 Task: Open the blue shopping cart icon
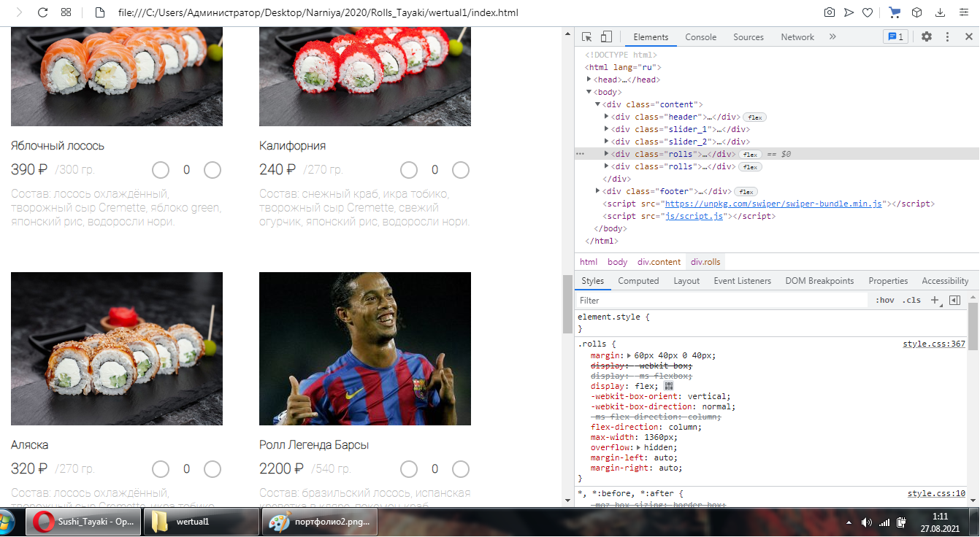pyautogui.click(x=895, y=12)
